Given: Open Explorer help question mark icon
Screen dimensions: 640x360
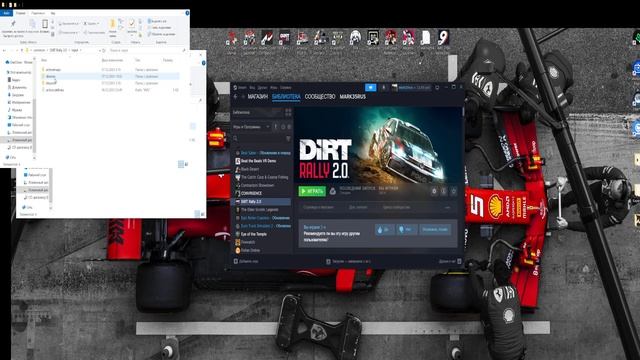Looking at the screenshot, I should click(x=187, y=13).
